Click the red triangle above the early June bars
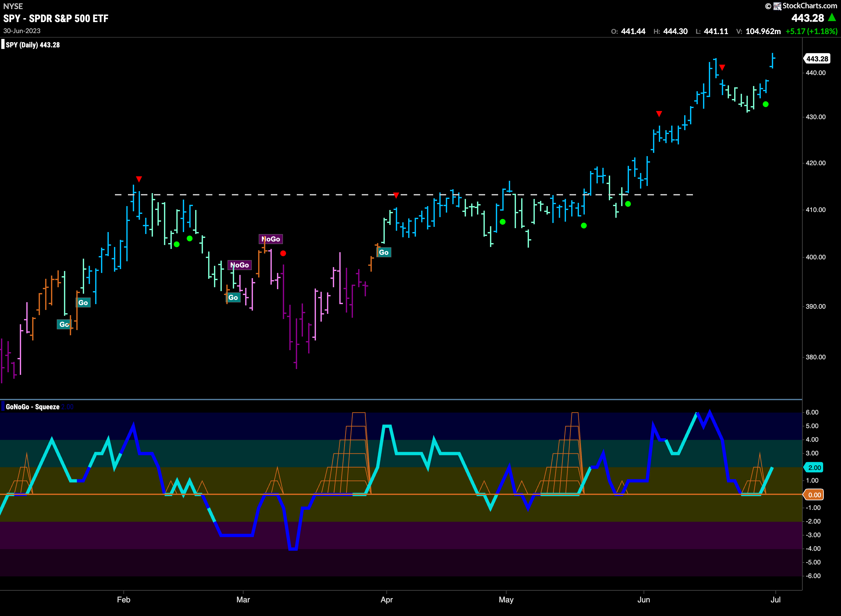 pyautogui.click(x=659, y=114)
